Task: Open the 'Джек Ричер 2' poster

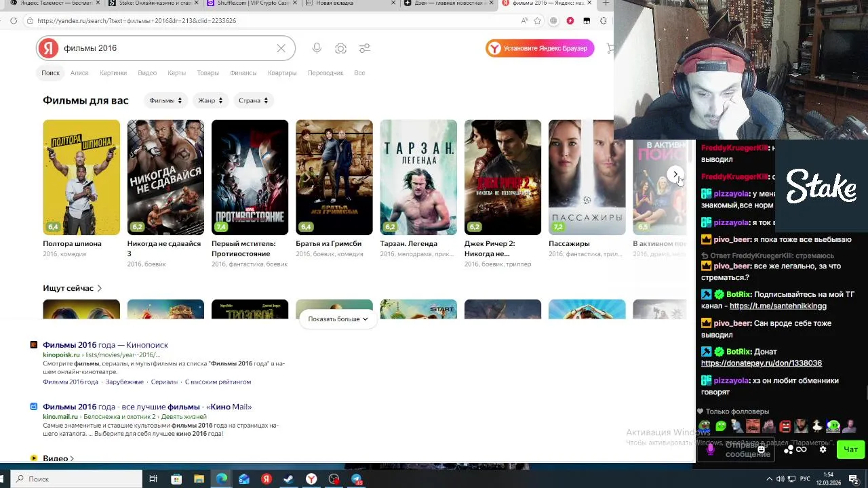Action: tap(502, 178)
